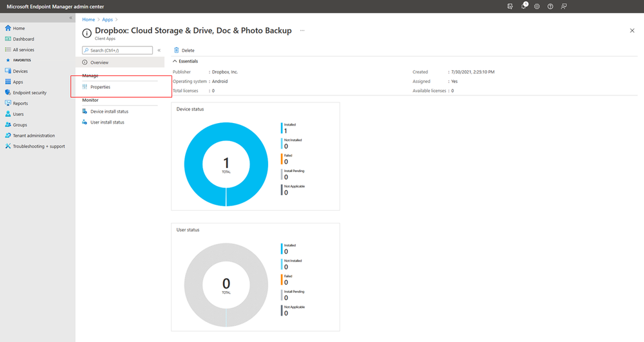Click the Apps grid icon in sidebar

8,81
